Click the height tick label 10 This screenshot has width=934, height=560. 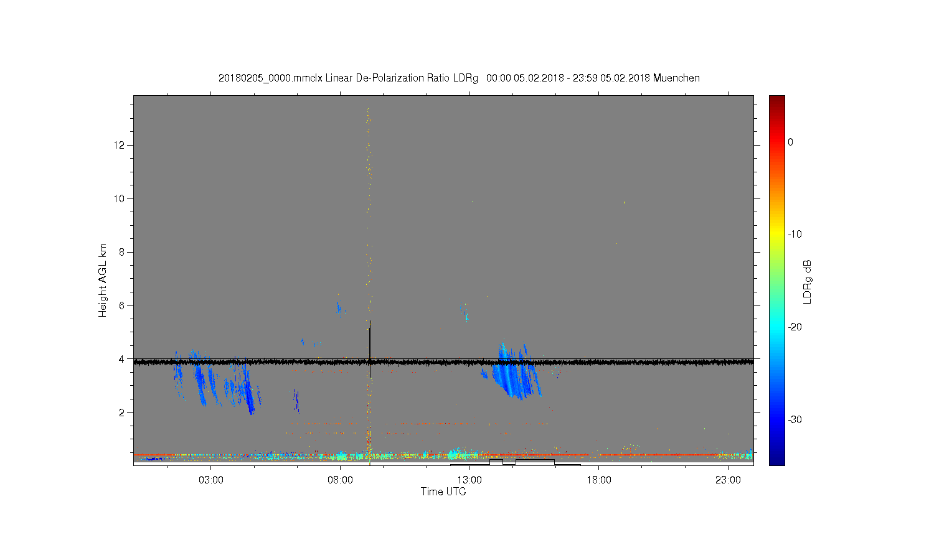120,198
